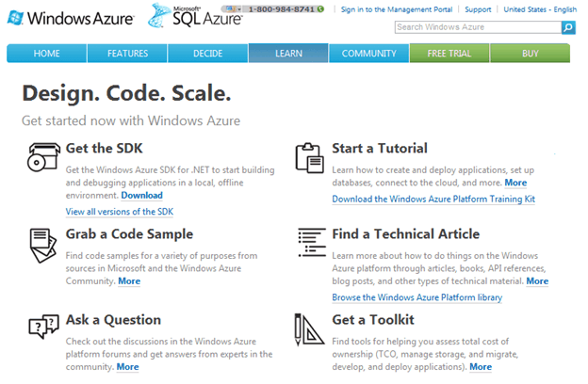
Task: Open the FEATURES navigation tab
Action: click(127, 54)
